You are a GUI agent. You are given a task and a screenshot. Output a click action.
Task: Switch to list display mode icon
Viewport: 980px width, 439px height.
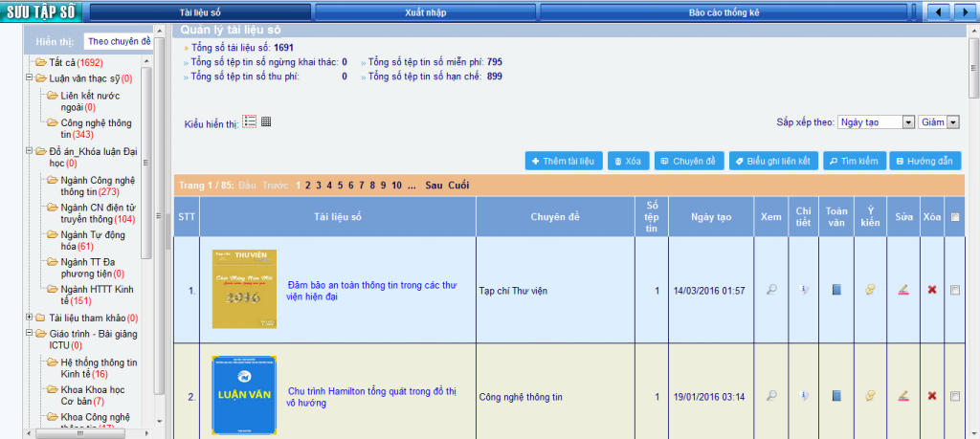pos(250,121)
